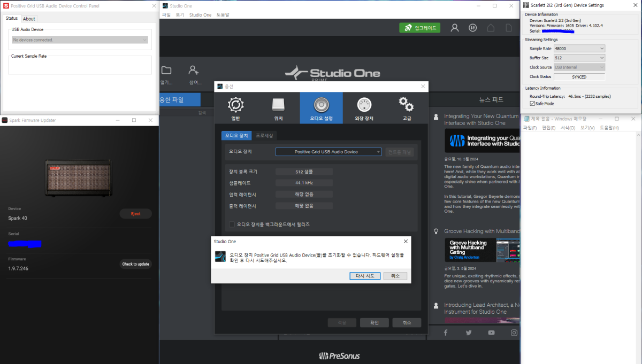This screenshot has width=642, height=364.
Task: Click the Focusrite icon in Scarlett window title
Action: (527, 5)
